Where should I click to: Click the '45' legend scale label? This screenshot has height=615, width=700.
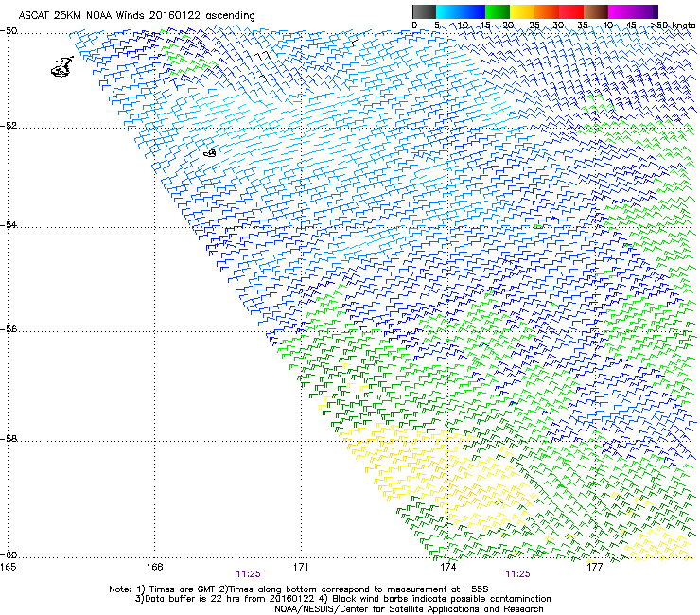click(631, 26)
